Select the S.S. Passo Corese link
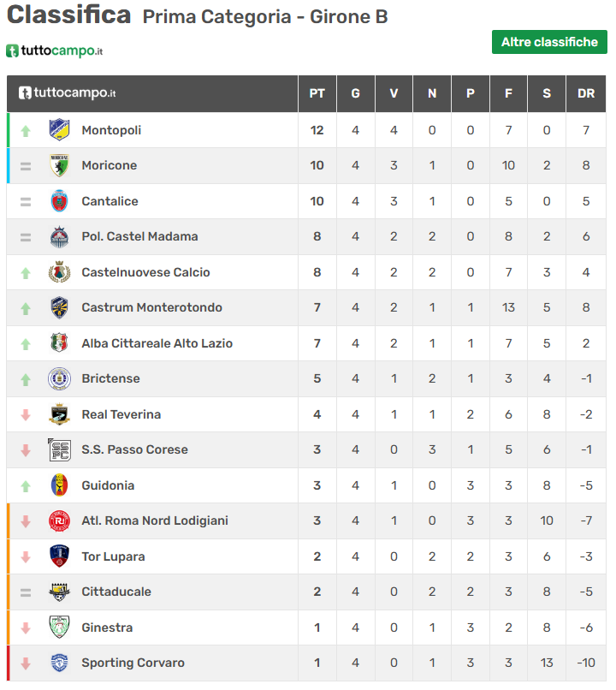 134,449
